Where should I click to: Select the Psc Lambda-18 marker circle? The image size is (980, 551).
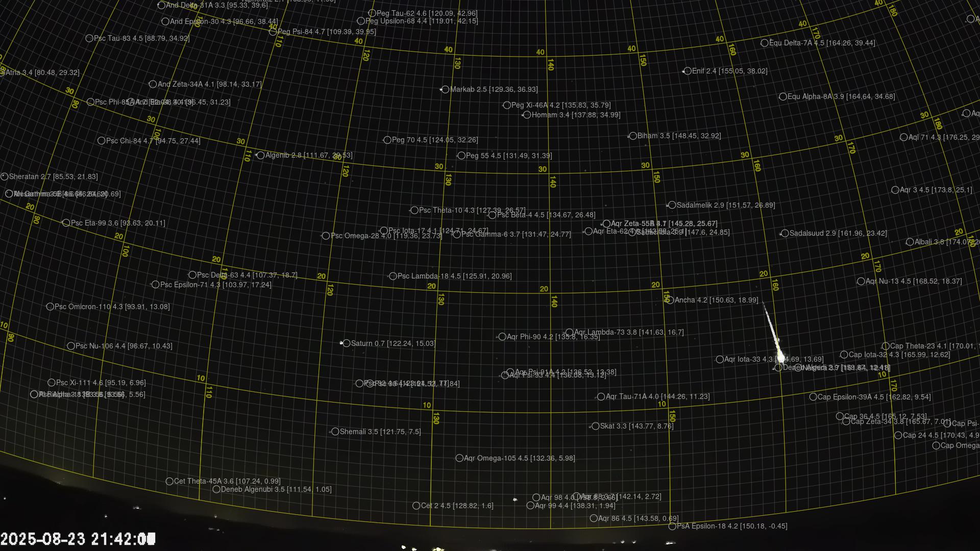click(x=393, y=276)
